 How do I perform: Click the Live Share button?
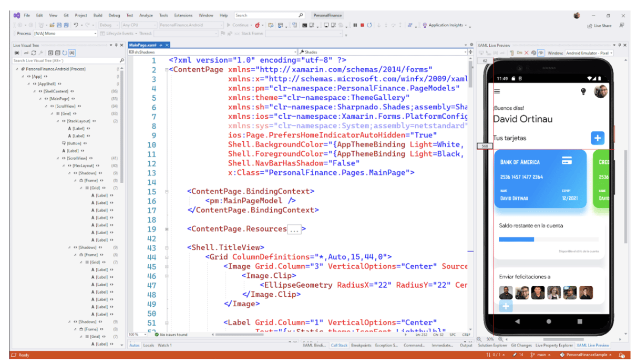[599, 25]
